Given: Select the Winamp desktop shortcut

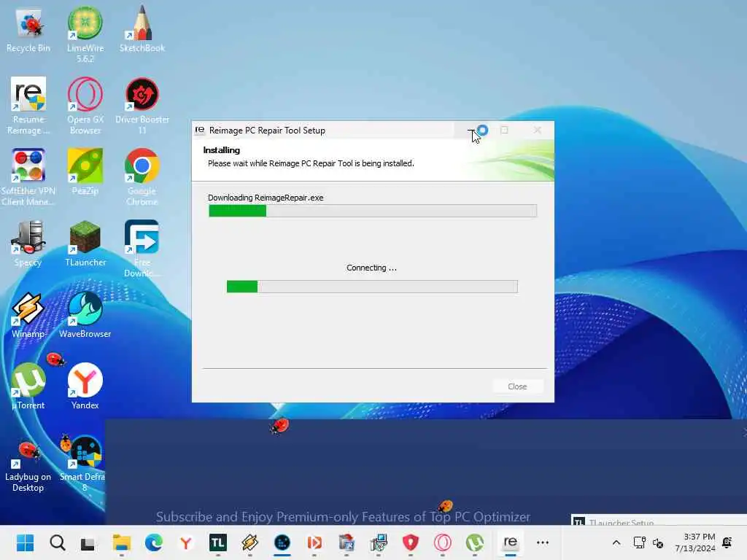Looking at the screenshot, I should tap(28, 315).
